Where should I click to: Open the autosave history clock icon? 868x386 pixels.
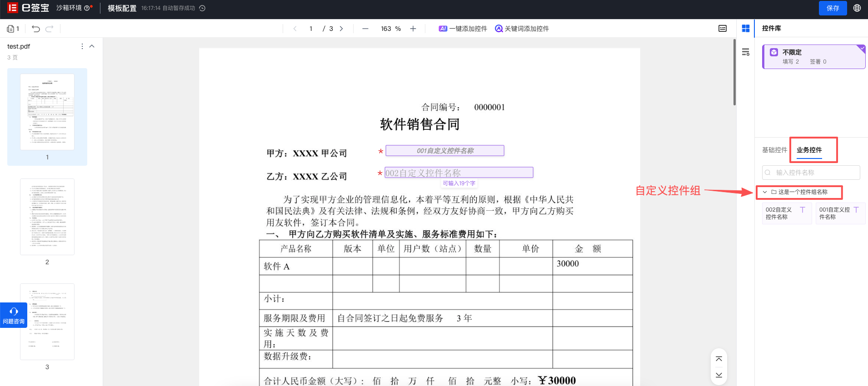(x=203, y=8)
